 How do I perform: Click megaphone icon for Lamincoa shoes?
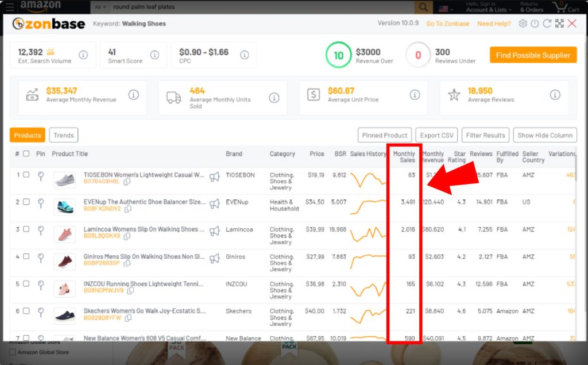[x=214, y=230]
